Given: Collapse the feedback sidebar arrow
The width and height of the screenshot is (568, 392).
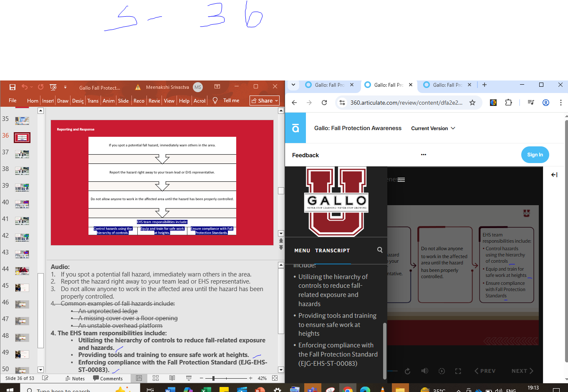Looking at the screenshot, I should [x=554, y=175].
